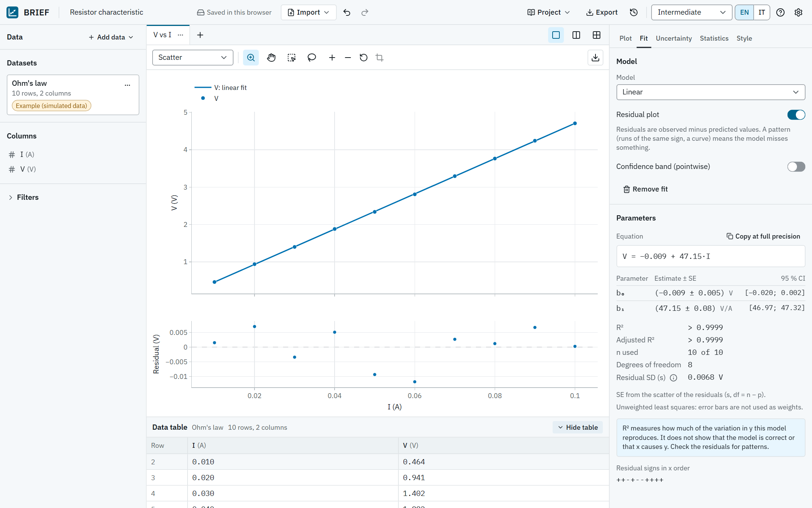
Task: Add a new plot tab
Action: [200, 35]
